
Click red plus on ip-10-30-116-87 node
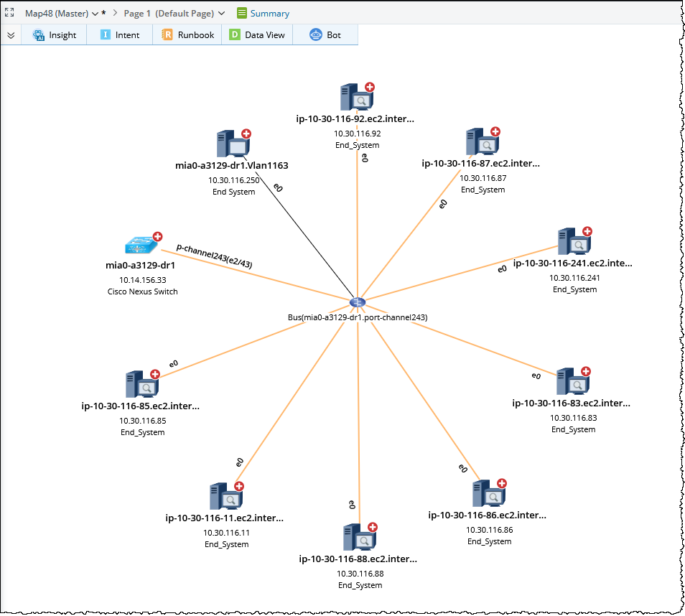click(495, 131)
